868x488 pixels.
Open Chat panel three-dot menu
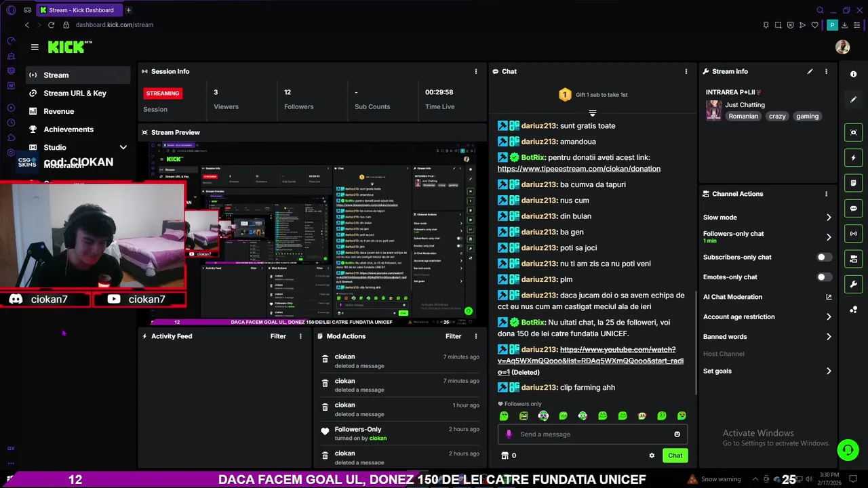[686, 71]
